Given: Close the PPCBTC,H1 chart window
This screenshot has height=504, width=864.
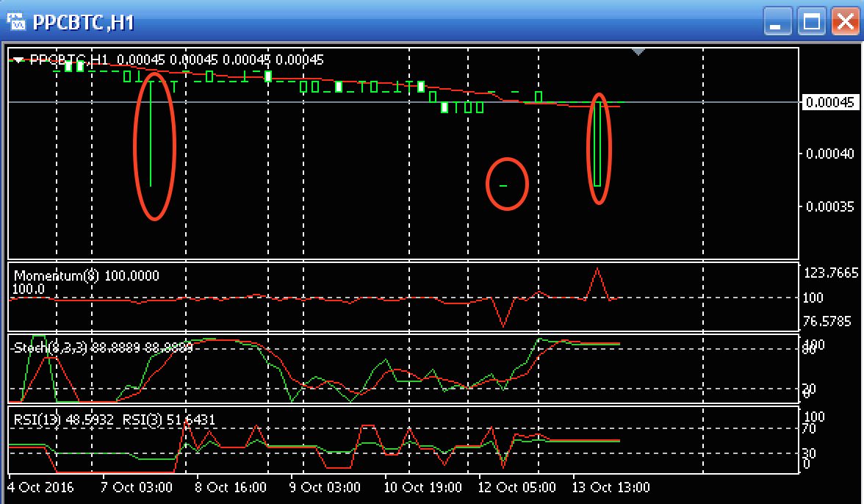Looking at the screenshot, I should coord(845,22).
